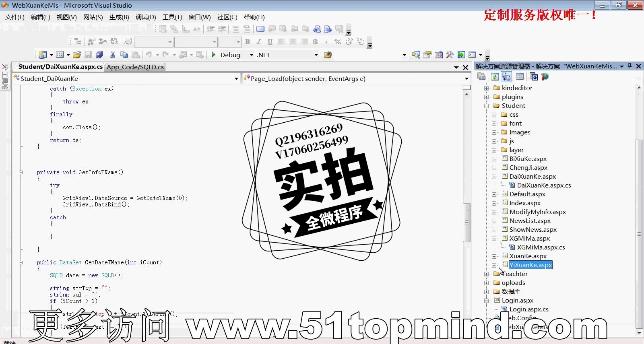Start debugging with the green play arrow
Viewport: 644px width, 344px height.
coord(214,55)
